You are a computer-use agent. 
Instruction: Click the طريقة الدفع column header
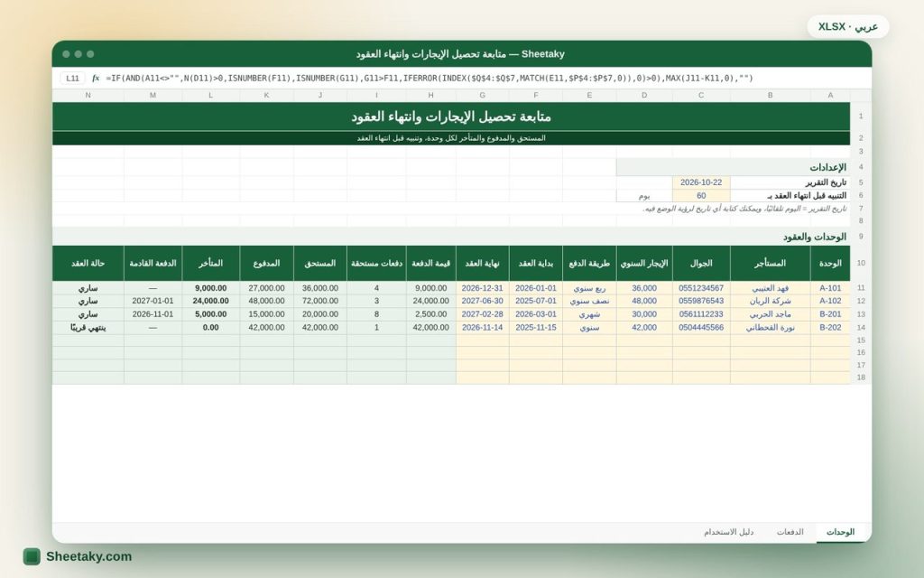589,263
